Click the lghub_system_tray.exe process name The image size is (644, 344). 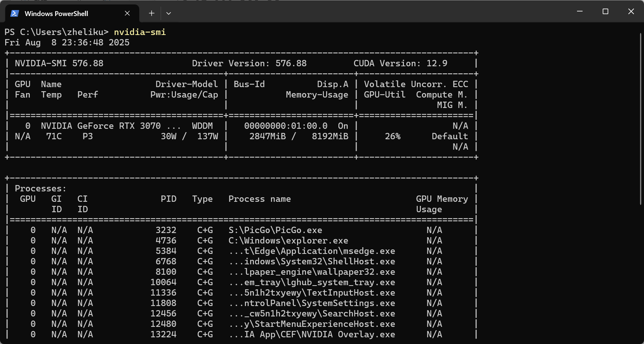point(312,282)
